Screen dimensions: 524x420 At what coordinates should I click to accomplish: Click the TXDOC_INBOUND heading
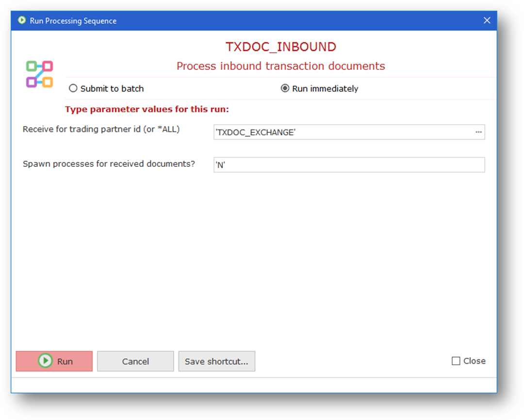click(281, 47)
